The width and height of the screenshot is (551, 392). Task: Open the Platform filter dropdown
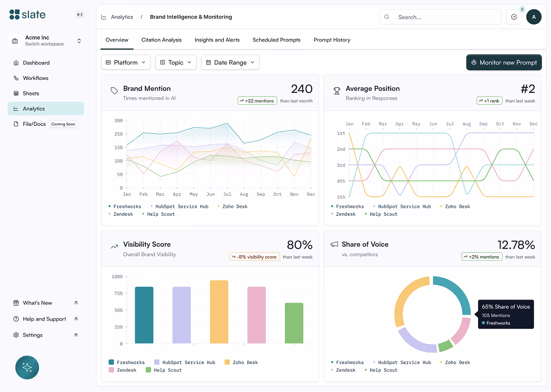click(x=126, y=62)
